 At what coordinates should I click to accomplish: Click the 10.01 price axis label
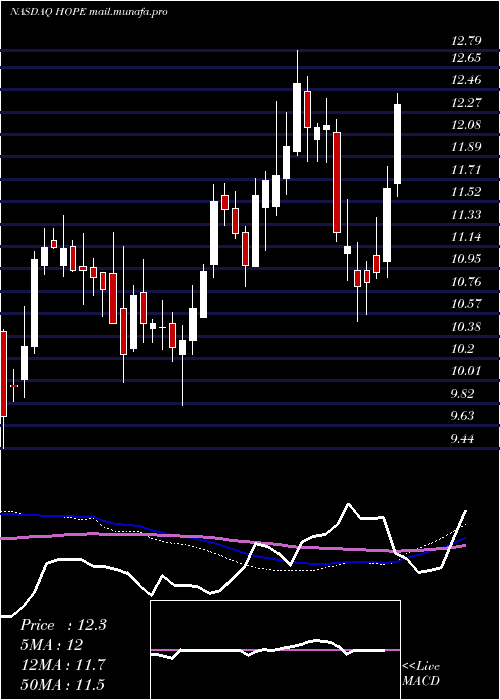point(466,371)
